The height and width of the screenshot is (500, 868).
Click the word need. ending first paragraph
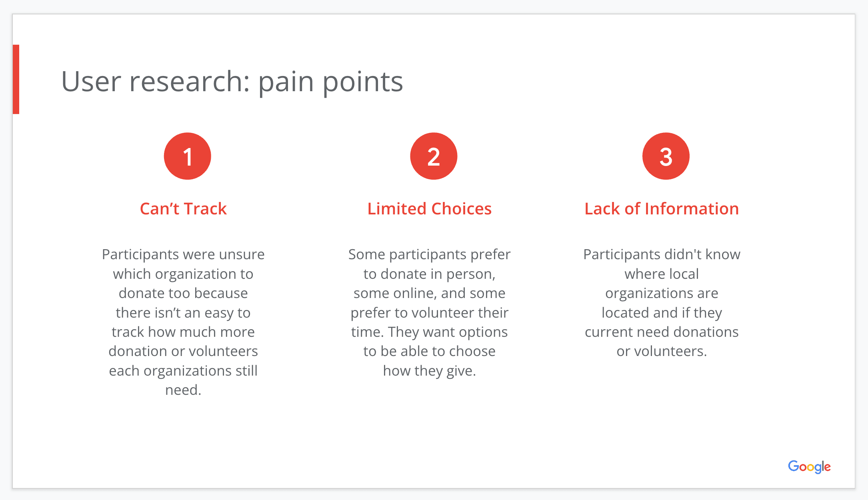tap(183, 390)
